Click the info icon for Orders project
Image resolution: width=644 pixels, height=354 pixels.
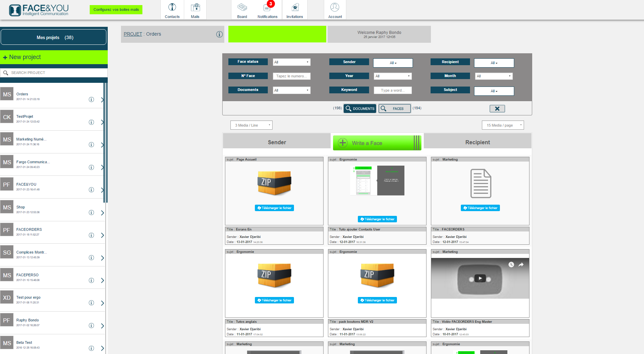[x=91, y=99]
